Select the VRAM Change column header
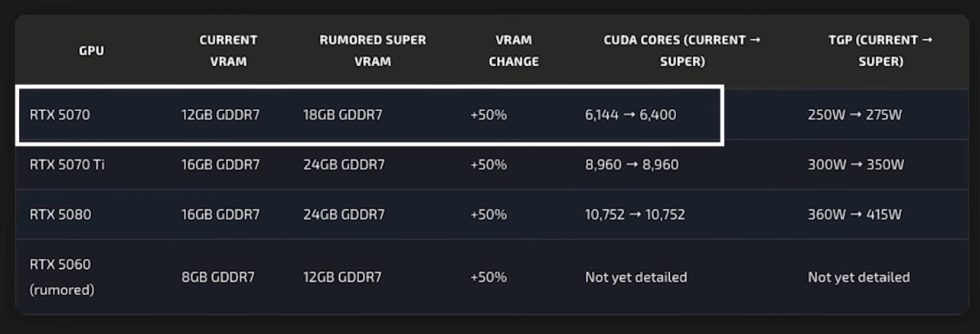980x334 pixels. pyautogui.click(x=514, y=51)
